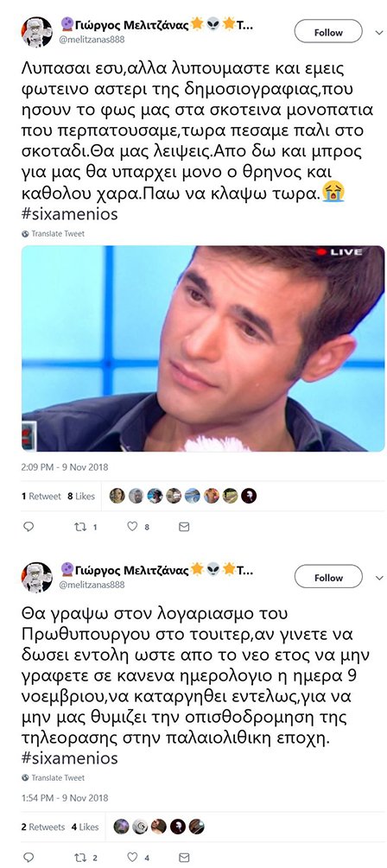Screen dimensions: 387x868
Task: View the 2 Retweets list on second tweet
Action: (x=43, y=827)
